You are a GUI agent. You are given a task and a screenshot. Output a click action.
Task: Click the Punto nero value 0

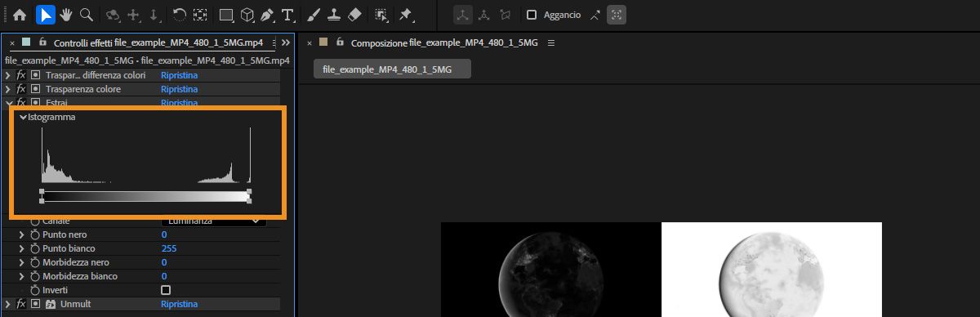[164, 234]
